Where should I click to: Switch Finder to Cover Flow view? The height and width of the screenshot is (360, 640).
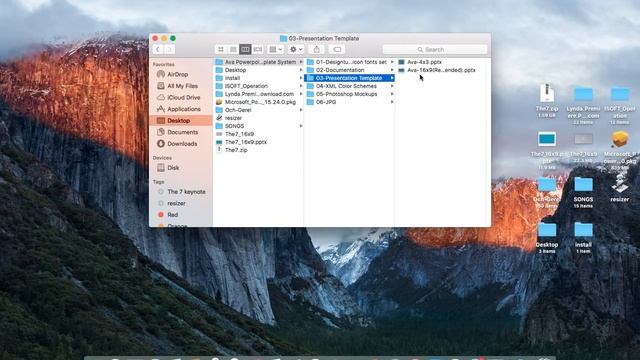click(x=258, y=49)
